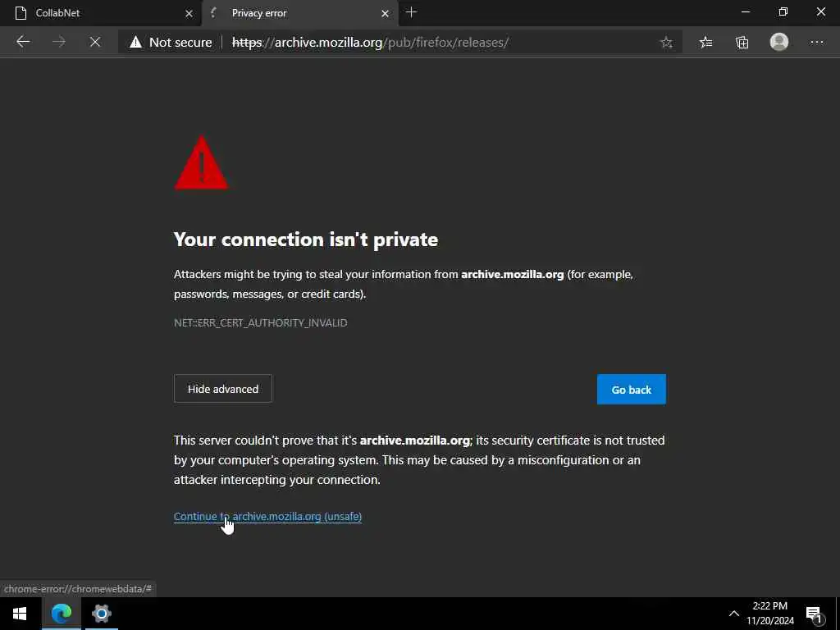840x630 pixels.
Task: Add this page to favorites star
Action: (x=666, y=43)
